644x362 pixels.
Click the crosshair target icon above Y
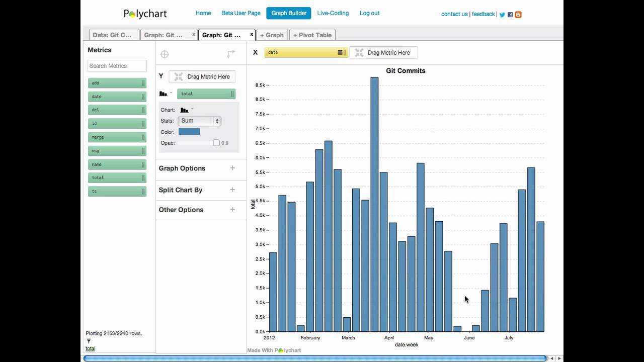165,54
